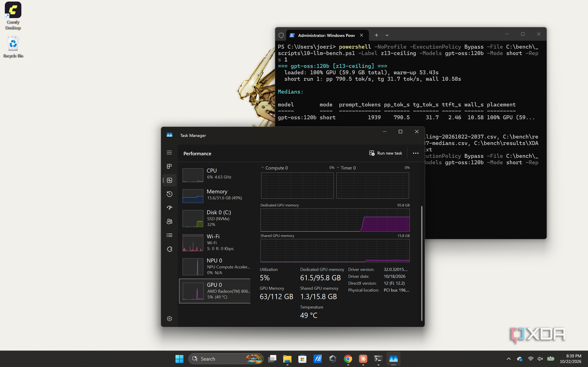Open Microsoft Store from taskbar
The height and width of the screenshot is (367, 588).
click(303, 359)
